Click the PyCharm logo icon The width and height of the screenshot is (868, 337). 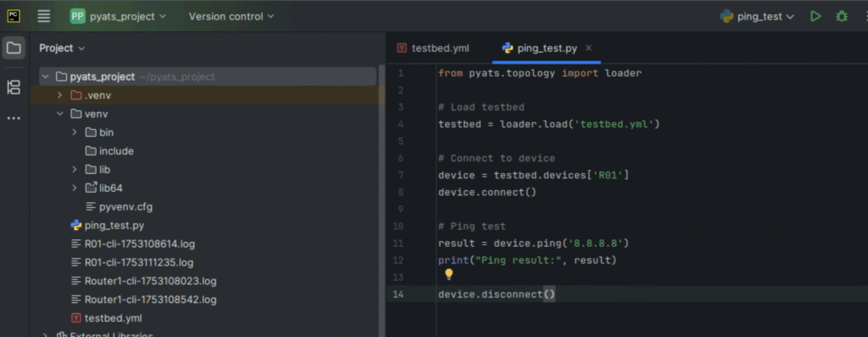14,16
